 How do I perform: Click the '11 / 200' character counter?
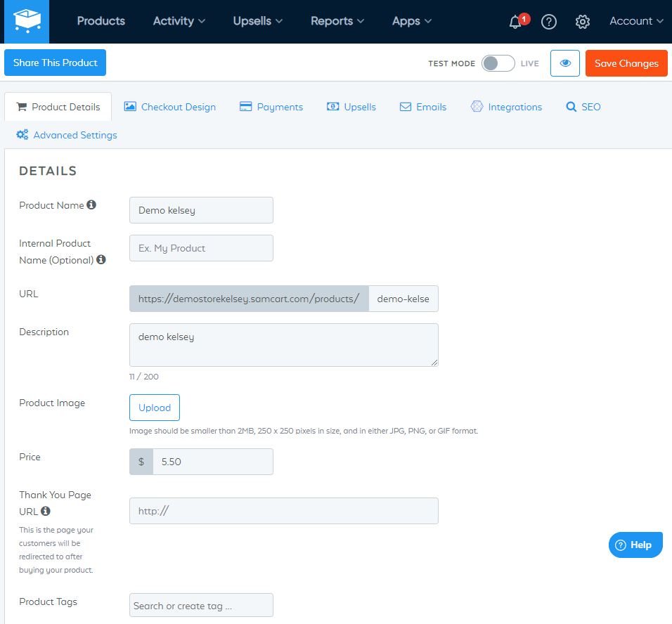point(144,377)
